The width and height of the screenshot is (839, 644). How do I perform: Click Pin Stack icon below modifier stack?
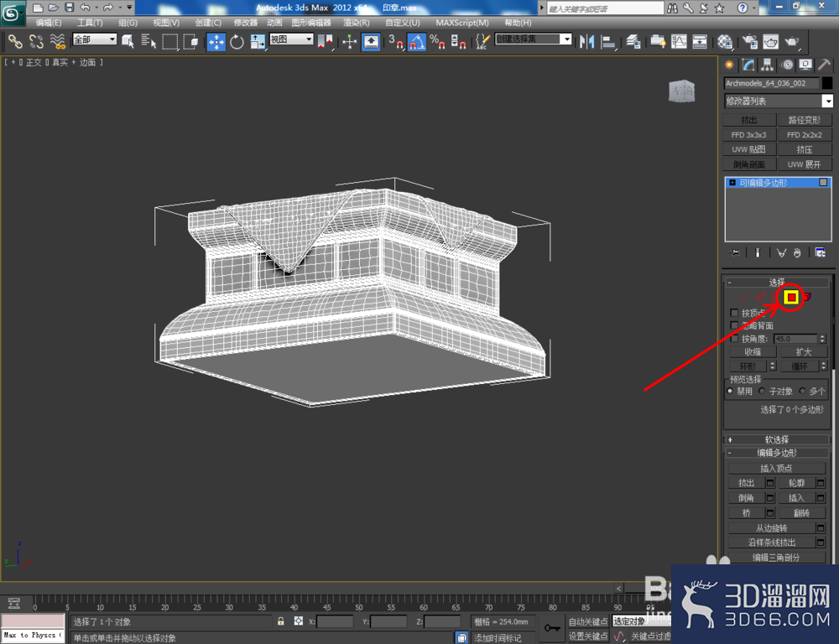735,252
